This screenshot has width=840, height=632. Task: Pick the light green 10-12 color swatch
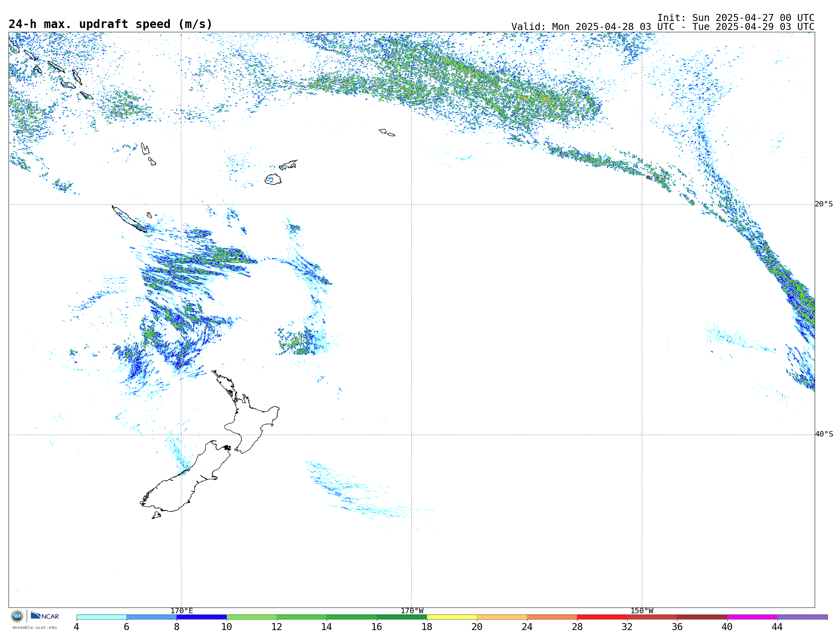tap(252, 617)
